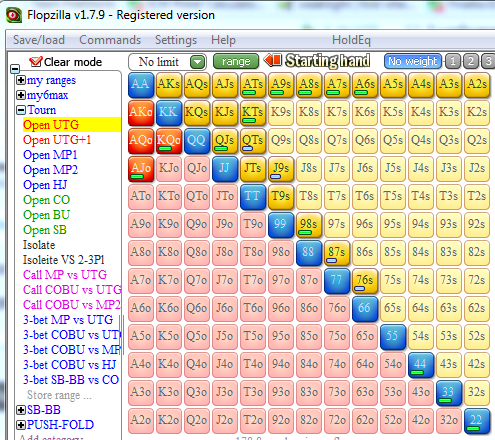Toggle the J9s hand cell
Viewport: 495px width, 440px height.
(281, 169)
